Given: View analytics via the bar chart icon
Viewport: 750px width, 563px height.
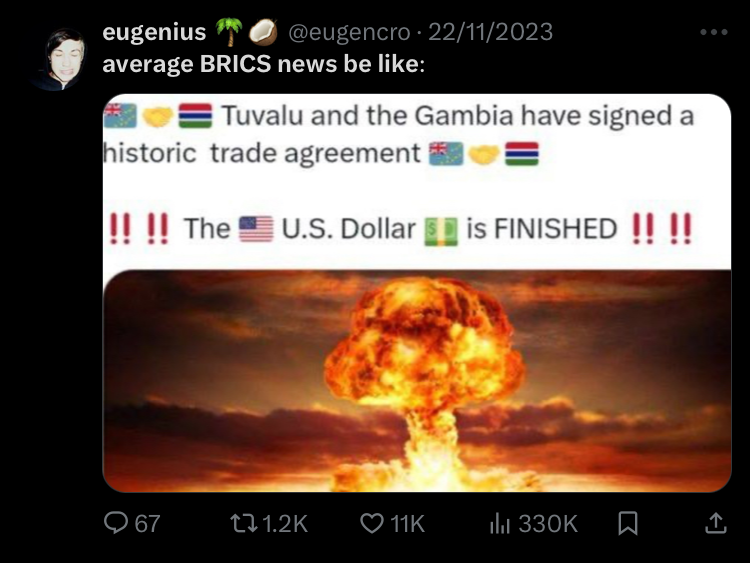Looking at the screenshot, I should point(500,523).
